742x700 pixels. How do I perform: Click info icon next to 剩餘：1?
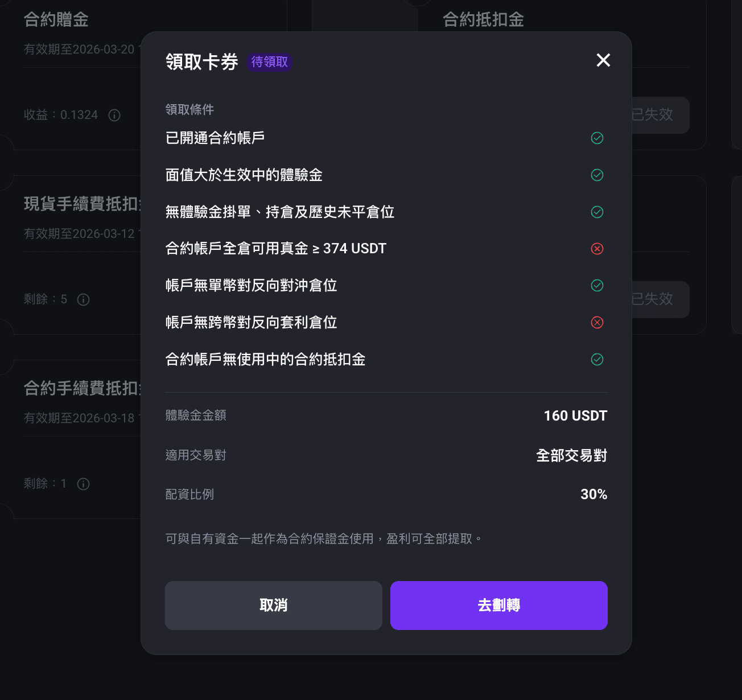(x=84, y=484)
